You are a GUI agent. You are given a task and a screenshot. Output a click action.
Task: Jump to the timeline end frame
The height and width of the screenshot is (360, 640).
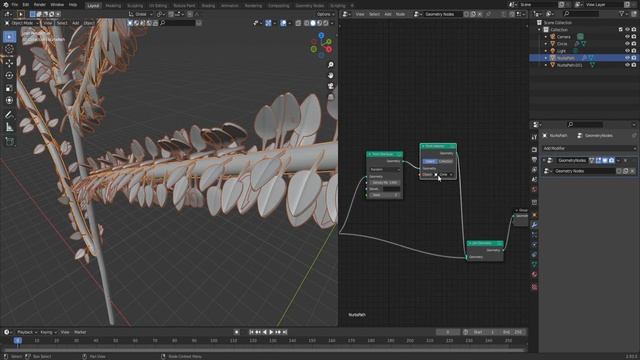point(285,332)
